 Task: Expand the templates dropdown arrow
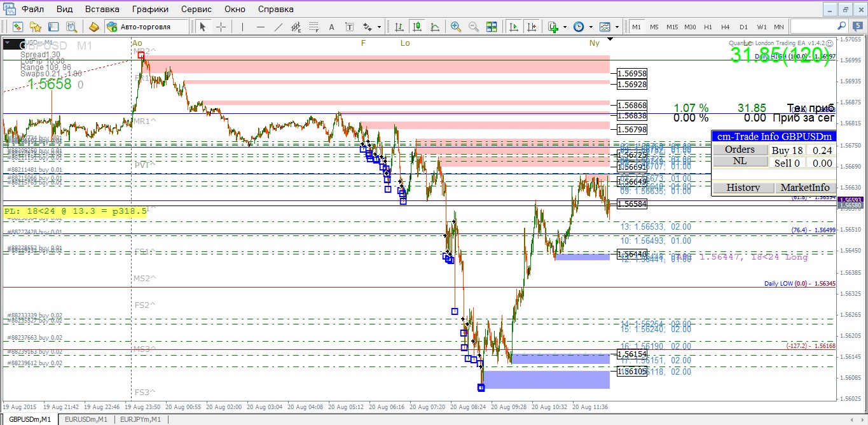click(x=617, y=27)
